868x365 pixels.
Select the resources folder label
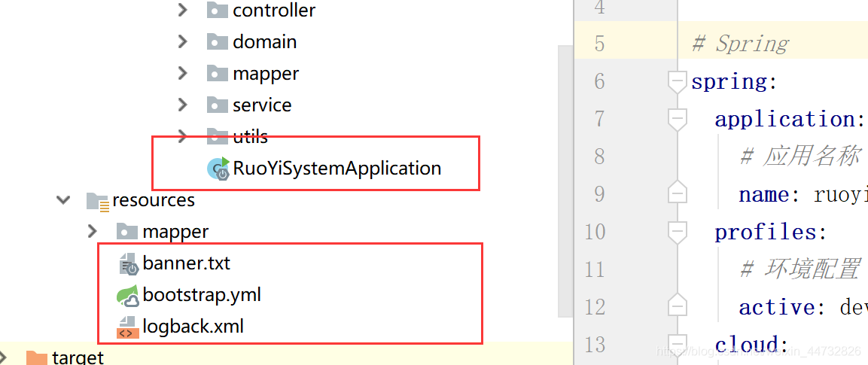pyautogui.click(x=154, y=199)
